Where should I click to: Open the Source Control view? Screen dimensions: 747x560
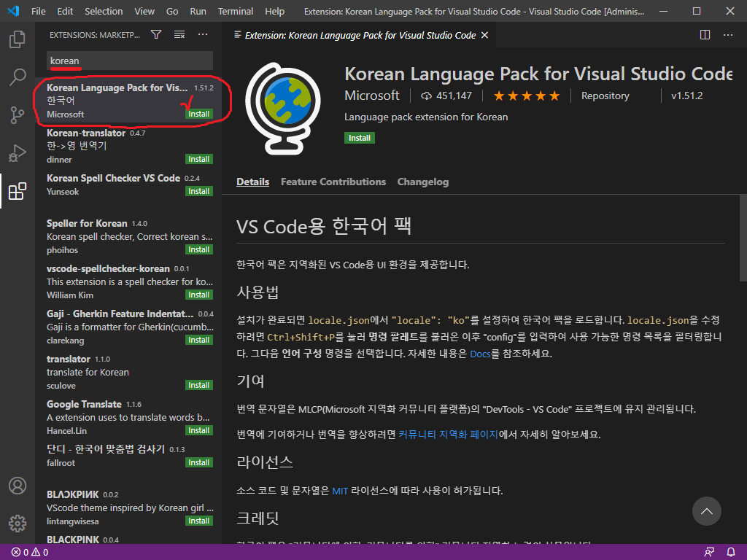(18, 115)
